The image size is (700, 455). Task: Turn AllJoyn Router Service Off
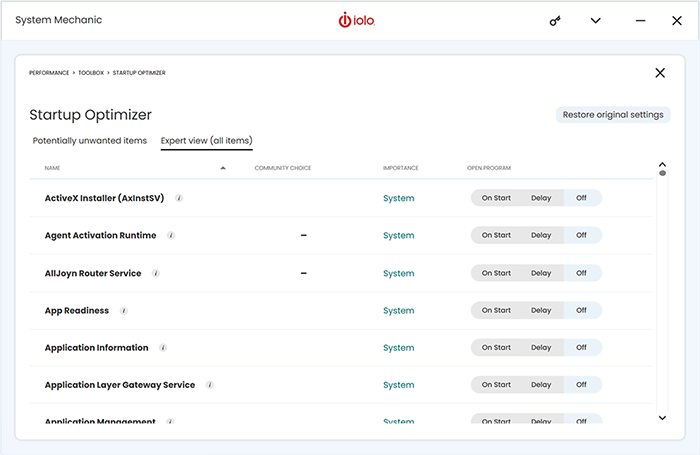[x=581, y=273]
